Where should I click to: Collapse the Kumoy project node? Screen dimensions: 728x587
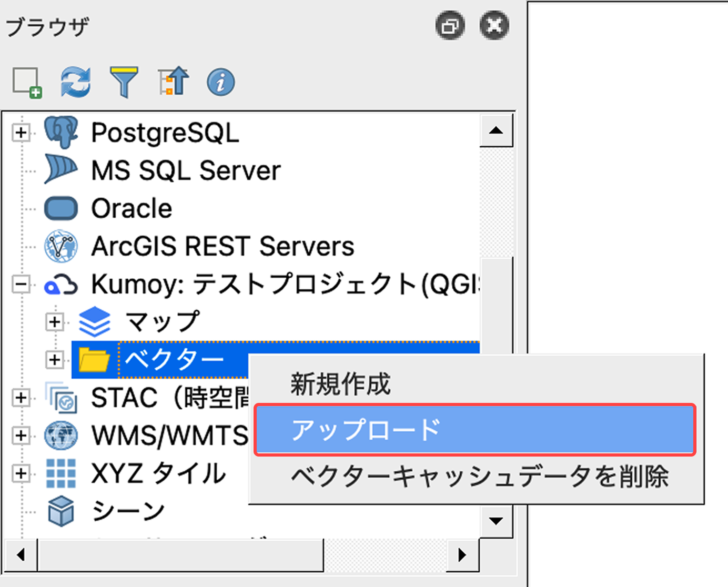point(21,285)
